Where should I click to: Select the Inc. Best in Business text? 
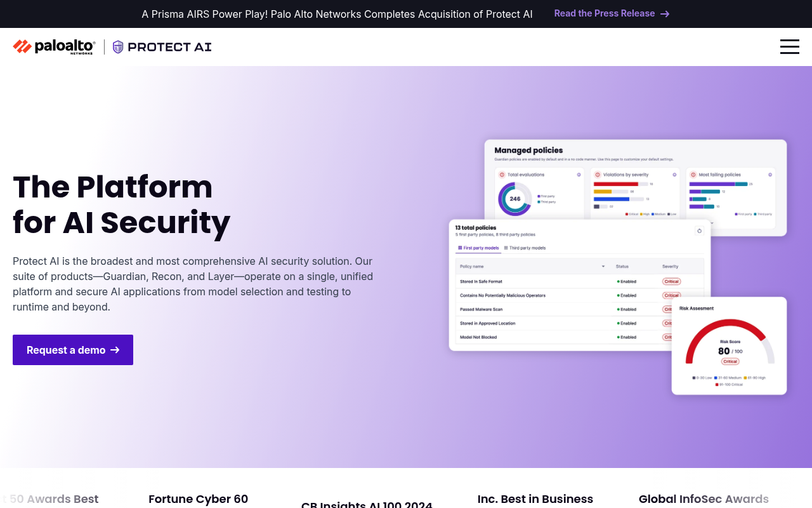[535, 499]
